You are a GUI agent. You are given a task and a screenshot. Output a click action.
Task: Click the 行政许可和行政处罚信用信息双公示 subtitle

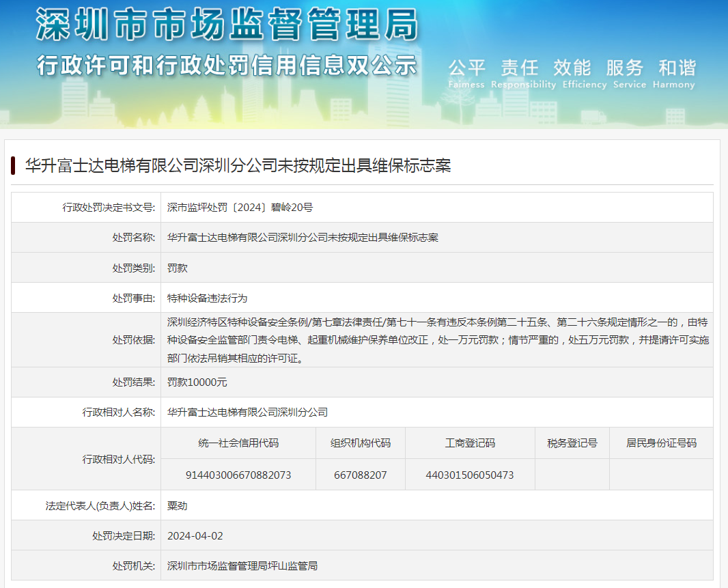click(227, 65)
